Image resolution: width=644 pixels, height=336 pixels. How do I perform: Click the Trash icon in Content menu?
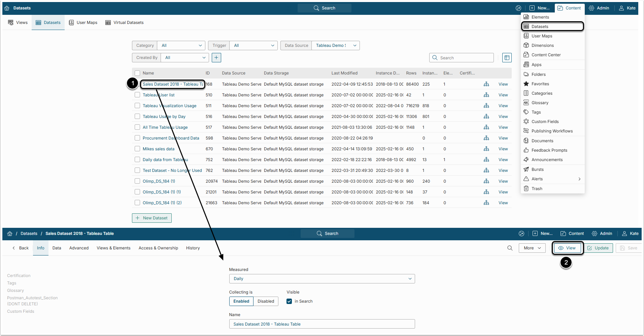coord(526,189)
